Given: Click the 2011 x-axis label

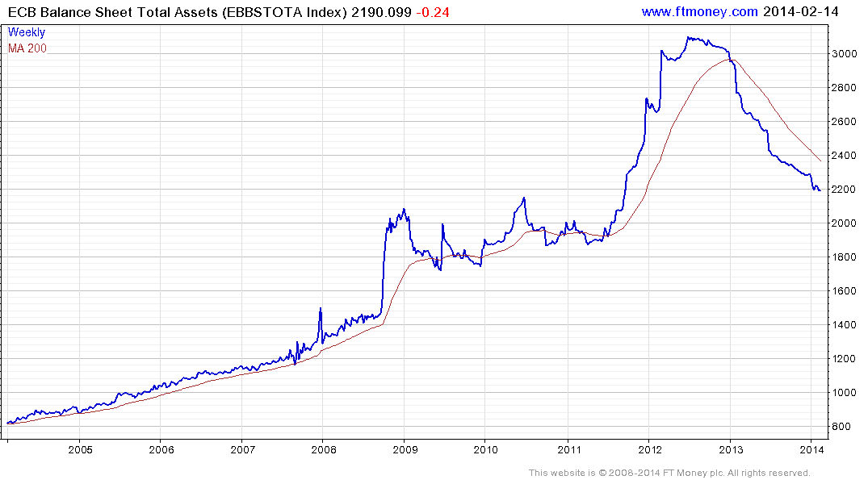Looking at the screenshot, I should pos(569,449).
